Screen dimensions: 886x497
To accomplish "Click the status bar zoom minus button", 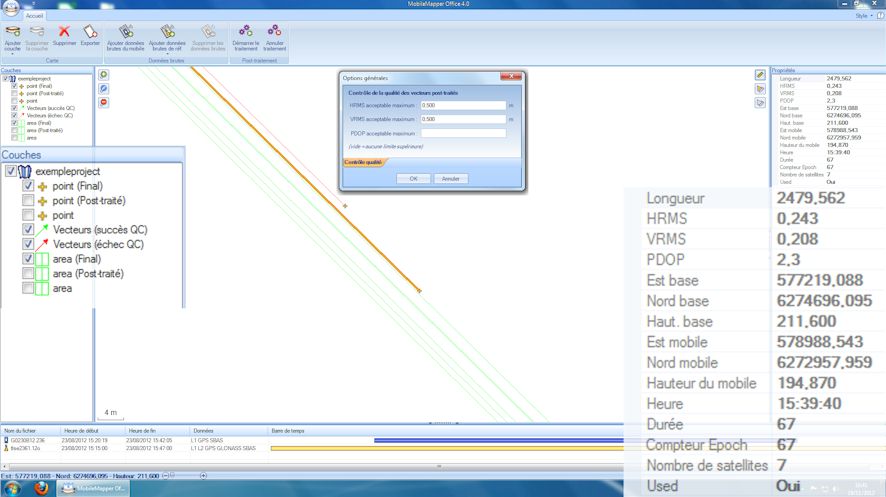I will (x=165, y=476).
